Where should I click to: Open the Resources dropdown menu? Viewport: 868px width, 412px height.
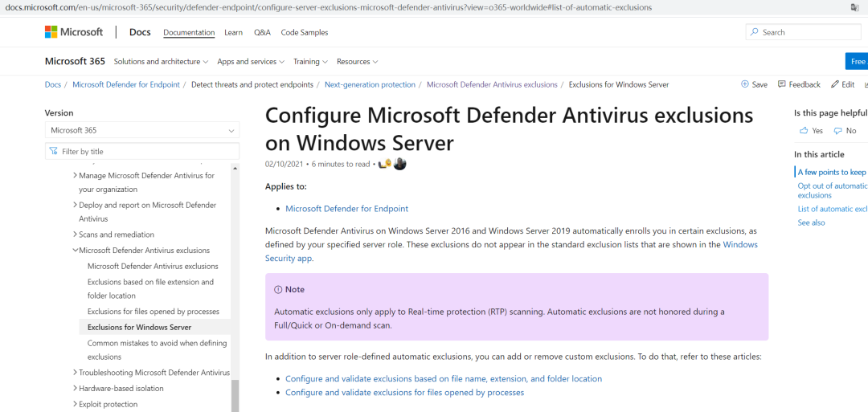[357, 61]
